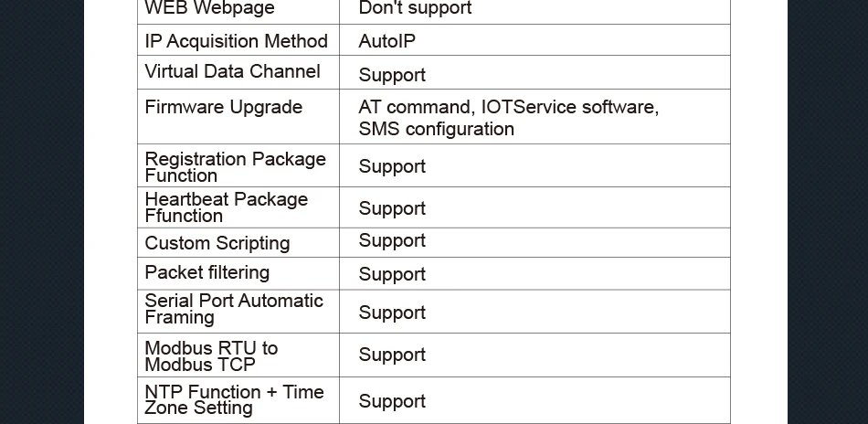Click the NTP Function + Time Zone Setting label
Viewport: 868px width, 424px height.
coord(234,399)
